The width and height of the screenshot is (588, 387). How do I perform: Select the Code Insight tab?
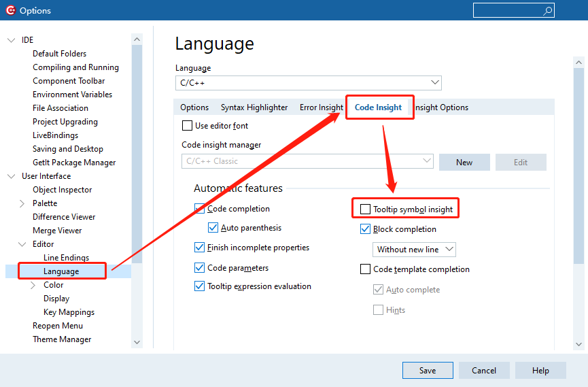[378, 107]
